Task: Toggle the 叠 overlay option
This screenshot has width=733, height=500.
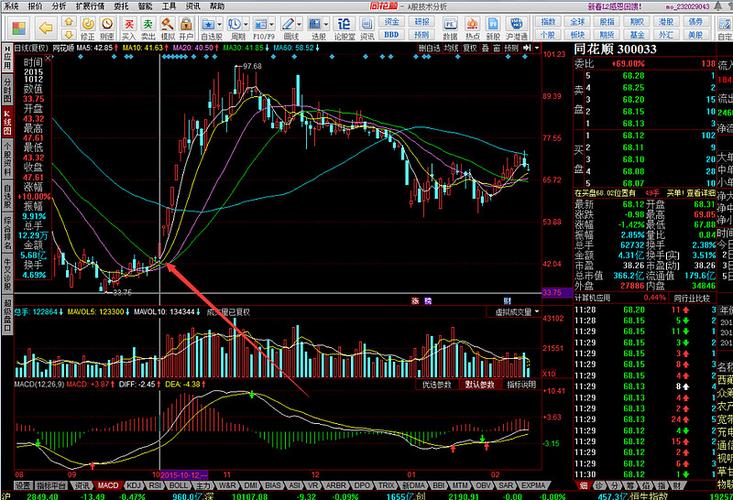Action: (486, 48)
